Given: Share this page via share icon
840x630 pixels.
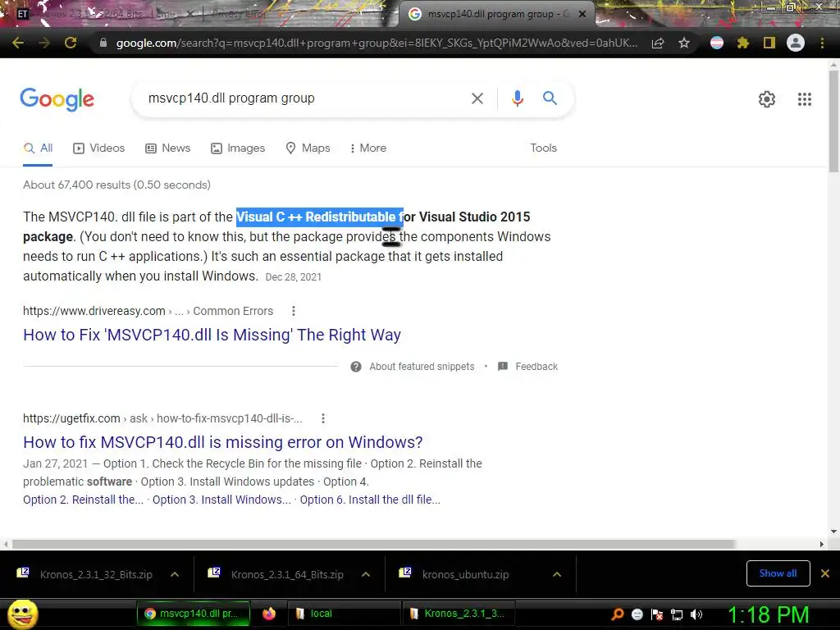Looking at the screenshot, I should (x=658, y=43).
